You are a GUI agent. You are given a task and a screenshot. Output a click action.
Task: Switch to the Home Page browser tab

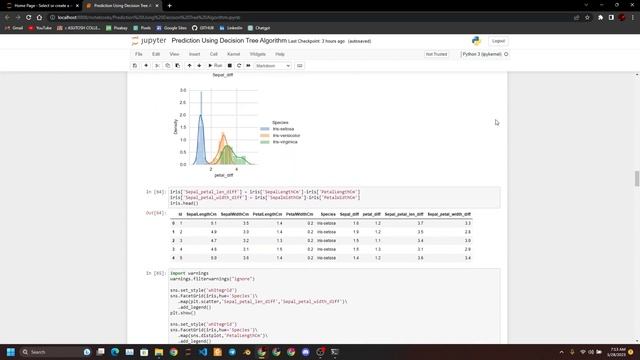click(x=42, y=6)
